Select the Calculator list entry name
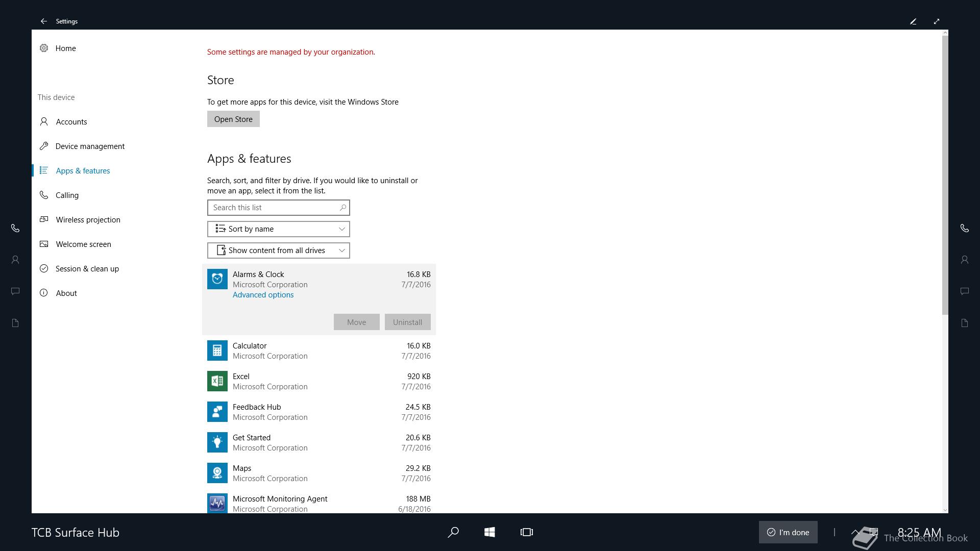Image resolution: width=980 pixels, height=551 pixels. point(250,346)
